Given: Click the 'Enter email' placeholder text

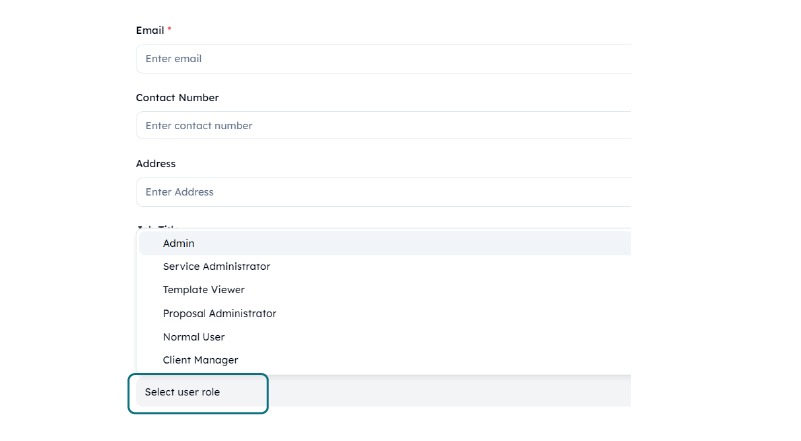Looking at the screenshot, I should click(173, 59).
